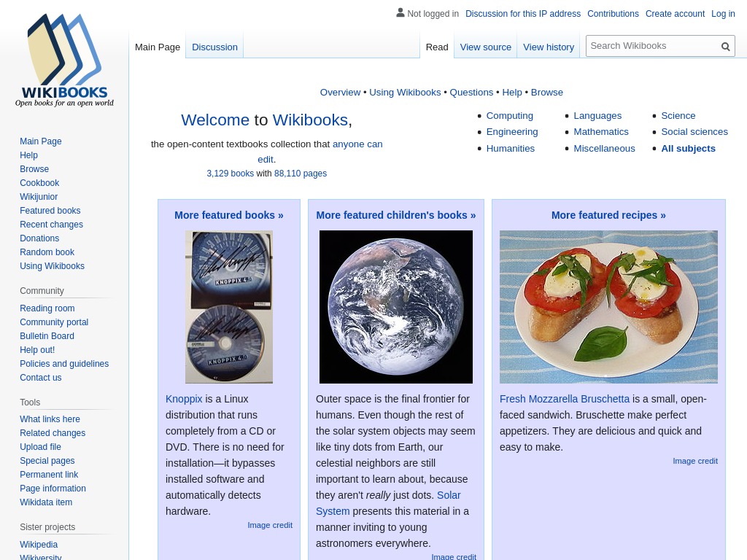Open Wikipedia under Sister projects
The height and width of the screenshot is (560, 747).
click(39, 544)
